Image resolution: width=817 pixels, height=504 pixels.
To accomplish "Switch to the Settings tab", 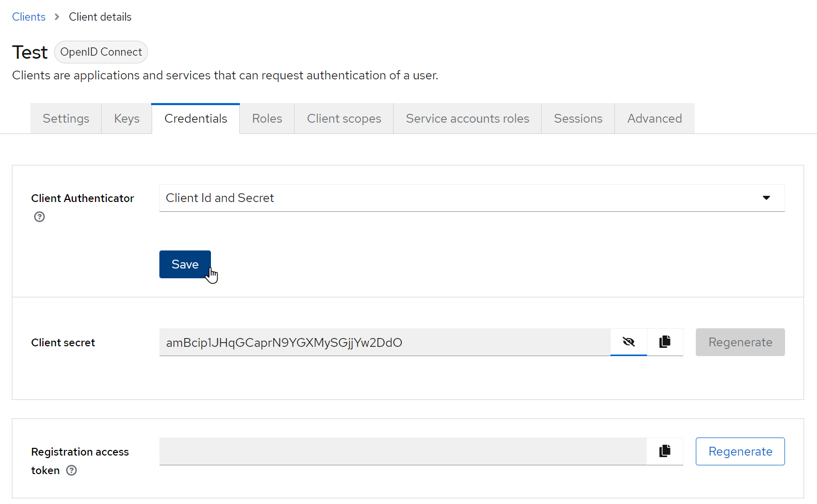I will coord(66,119).
